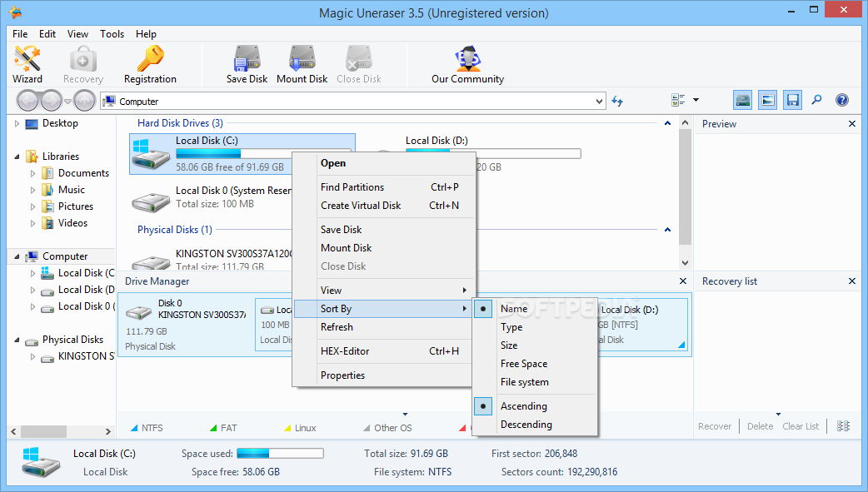
Task: Refresh the address bar location
Action: [617, 102]
